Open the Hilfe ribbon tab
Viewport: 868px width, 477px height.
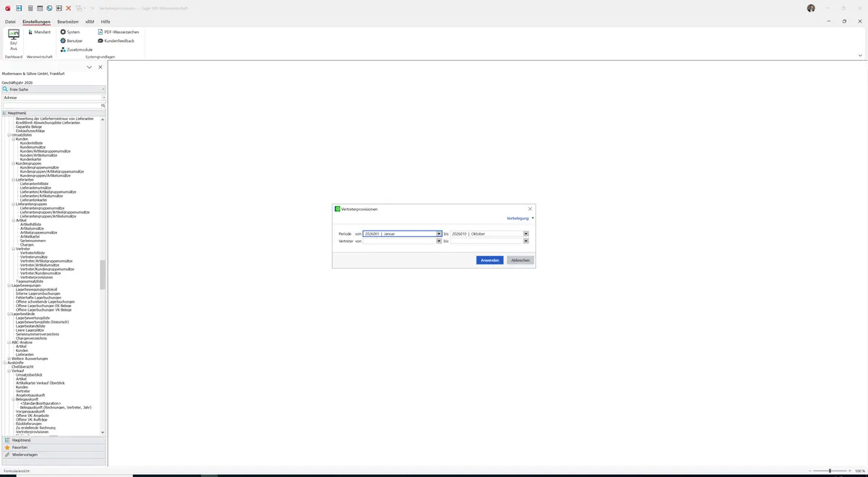pos(106,22)
